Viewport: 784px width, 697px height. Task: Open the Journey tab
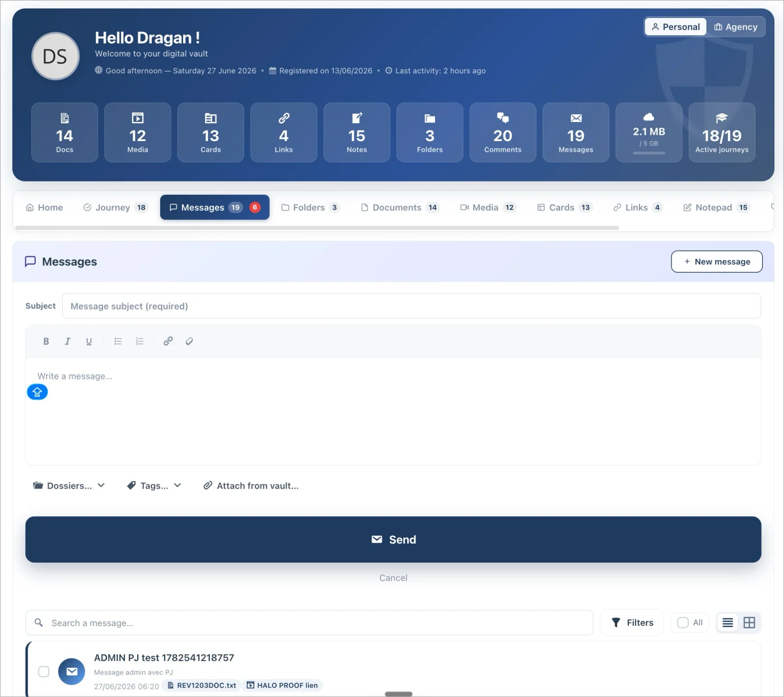tap(115, 207)
